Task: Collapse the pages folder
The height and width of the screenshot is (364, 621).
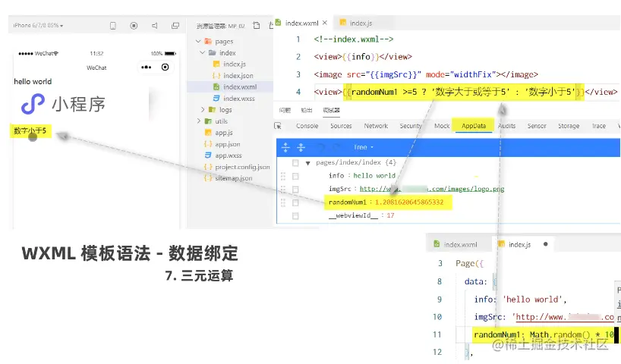Action: (x=198, y=41)
